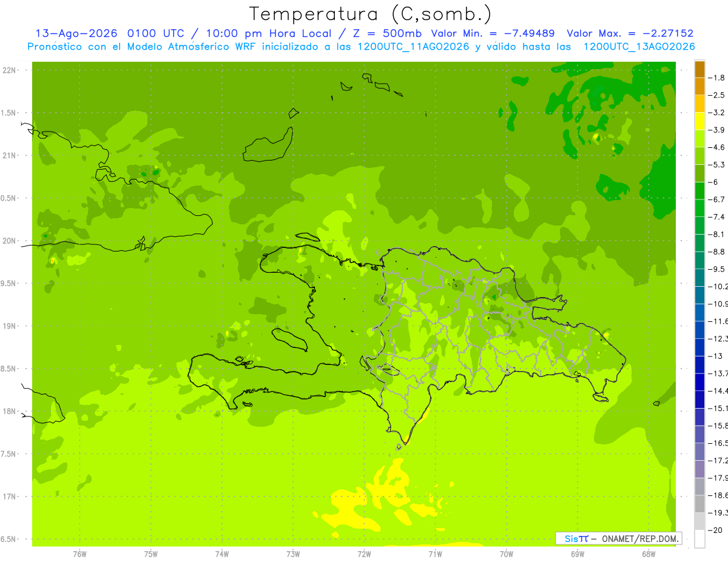Screen dimensions: 728x562
Task: Click the '18N' latitude label
Action: (x=10, y=412)
